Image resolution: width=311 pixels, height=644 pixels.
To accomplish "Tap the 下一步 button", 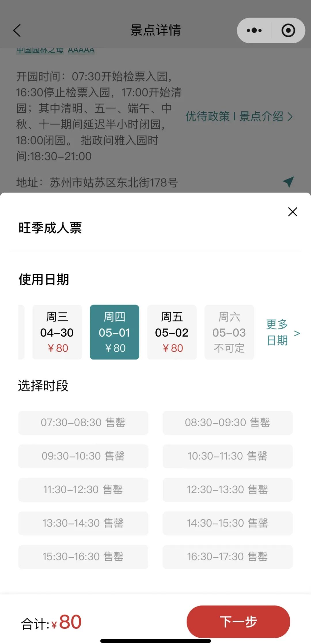I will [x=238, y=621].
